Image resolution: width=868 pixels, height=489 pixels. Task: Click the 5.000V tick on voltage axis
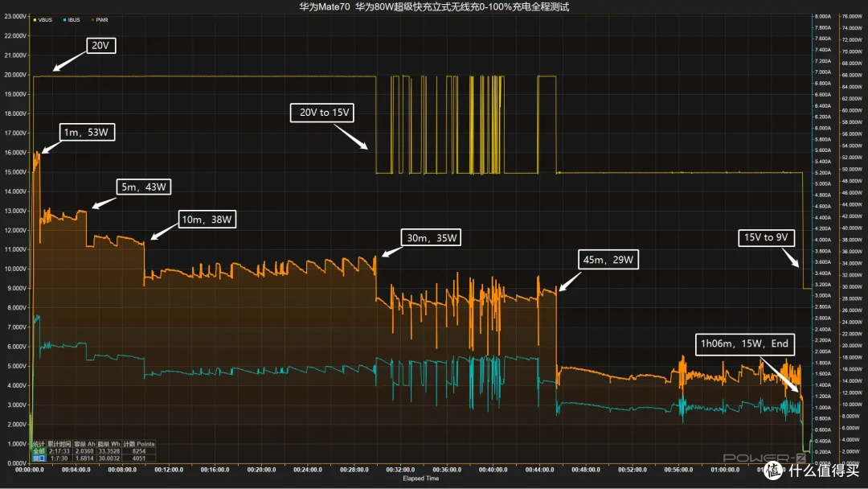point(17,366)
